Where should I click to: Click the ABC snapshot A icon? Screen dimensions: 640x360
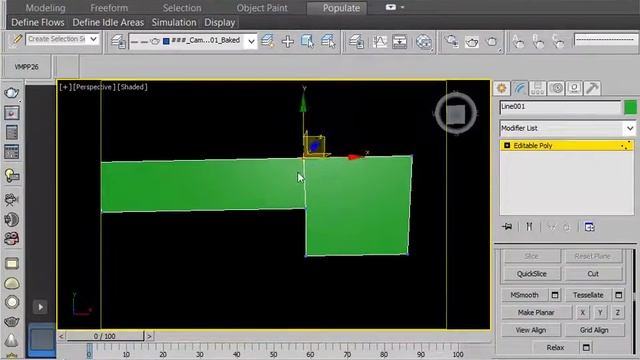[518, 42]
